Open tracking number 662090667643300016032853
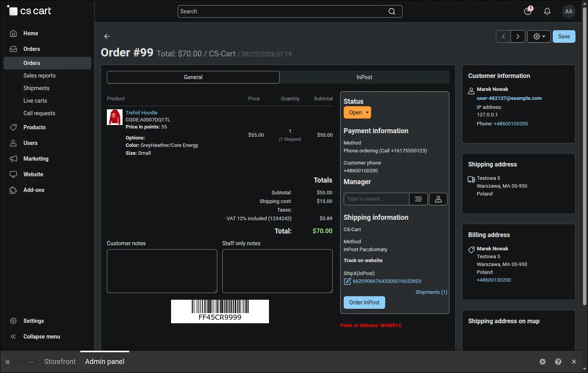 387,281
